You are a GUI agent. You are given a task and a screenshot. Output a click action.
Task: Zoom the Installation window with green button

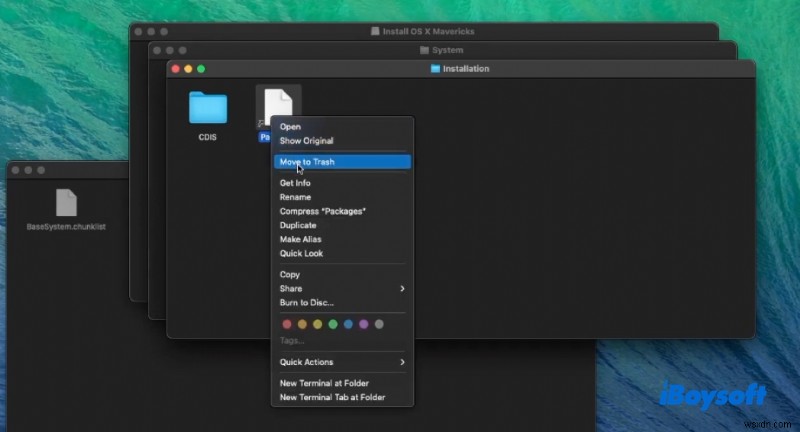click(201, 69)
